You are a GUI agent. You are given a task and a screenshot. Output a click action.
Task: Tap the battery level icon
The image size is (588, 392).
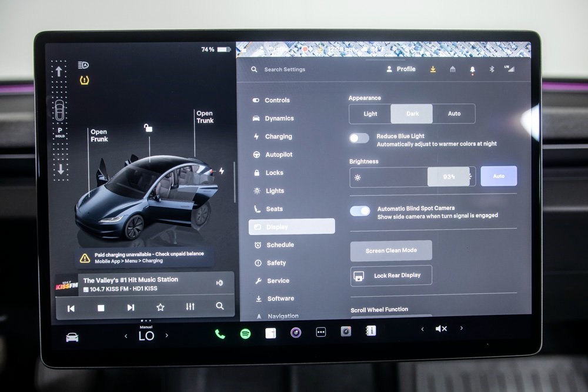pyautogui.click(x=223, y=49)
